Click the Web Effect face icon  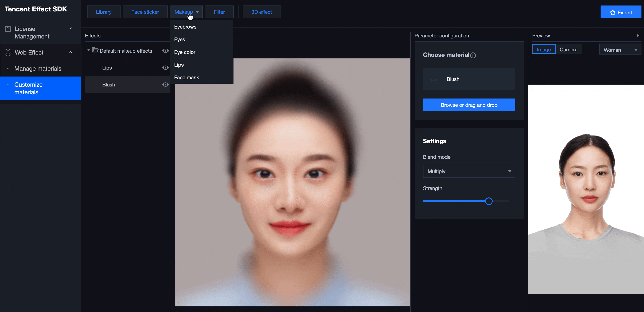coord(8,52)
